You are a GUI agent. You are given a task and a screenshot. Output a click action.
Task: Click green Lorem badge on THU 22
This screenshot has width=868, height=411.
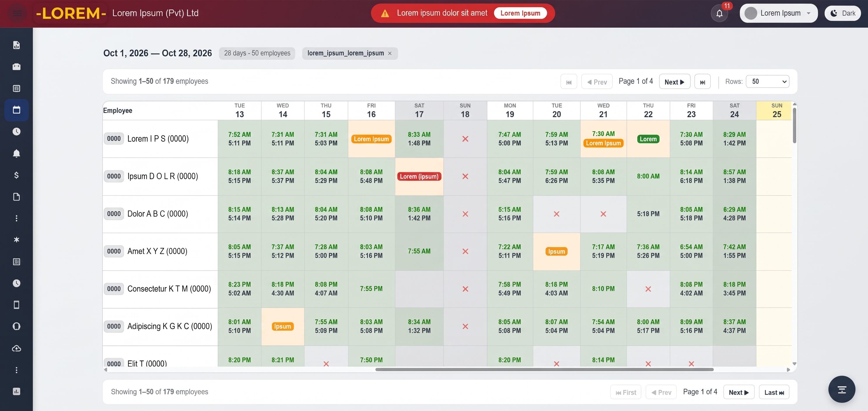(648, 139)
